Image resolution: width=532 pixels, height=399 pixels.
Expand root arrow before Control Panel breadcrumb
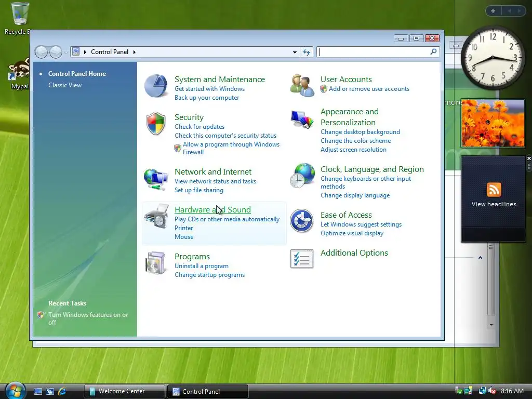point(85,52)
